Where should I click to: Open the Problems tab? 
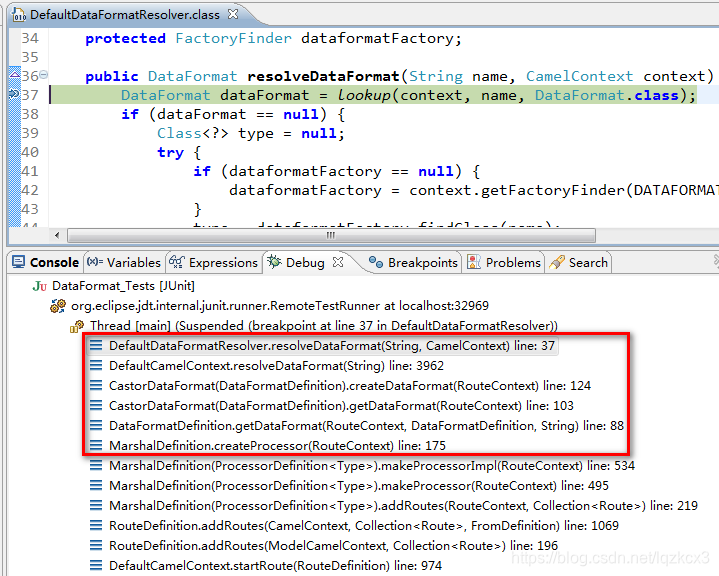coord(503,262)
